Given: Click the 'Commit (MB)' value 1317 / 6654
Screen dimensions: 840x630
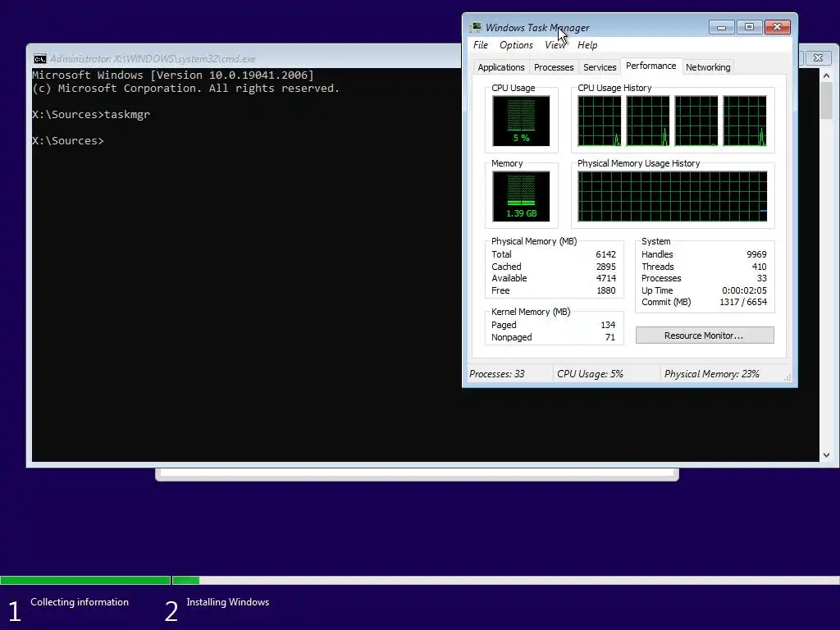Looking at the screenshot, I should coord(743,302).
